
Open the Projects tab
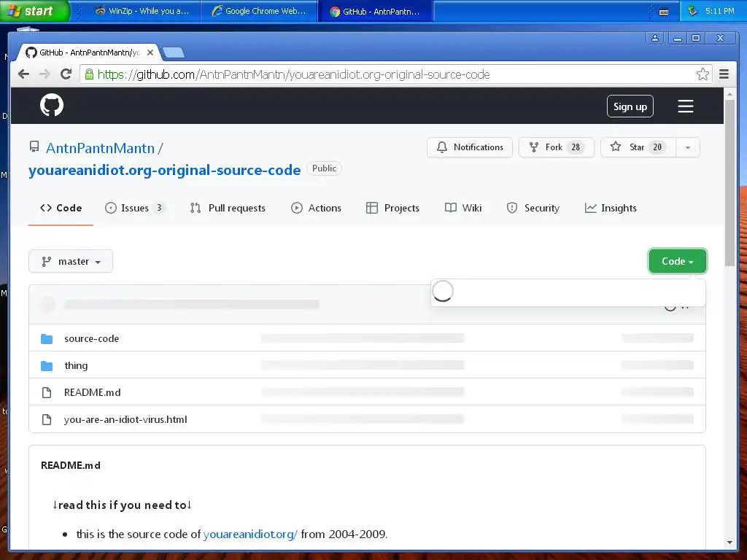pyautogui.click(x=392, y=208)
